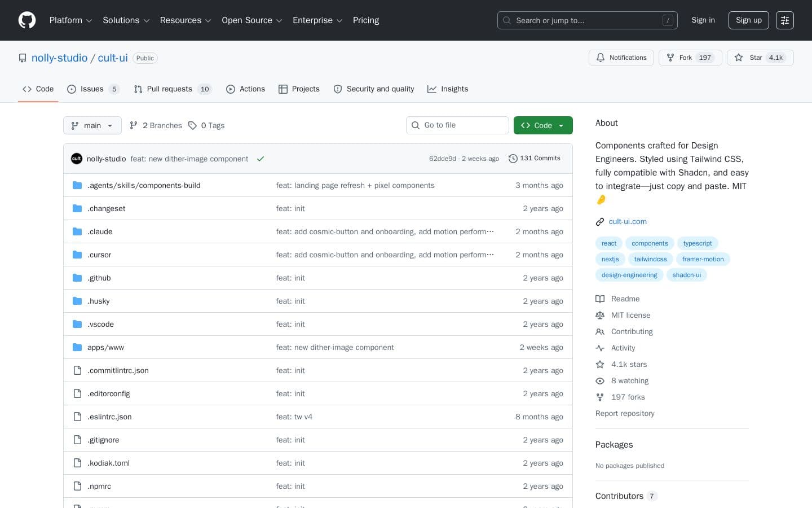The height and width of the screenshot is (508, 812).
Task: Open the .husky folder
Action: [99, 301]
